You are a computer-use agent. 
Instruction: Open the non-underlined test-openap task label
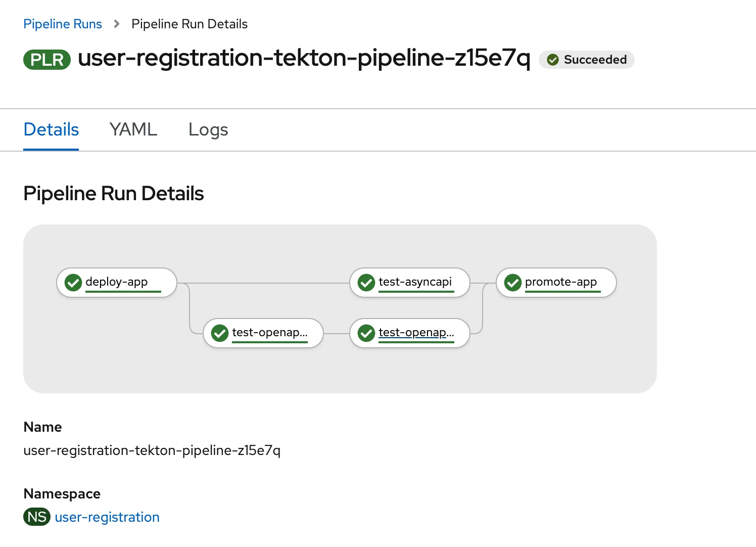269,332
